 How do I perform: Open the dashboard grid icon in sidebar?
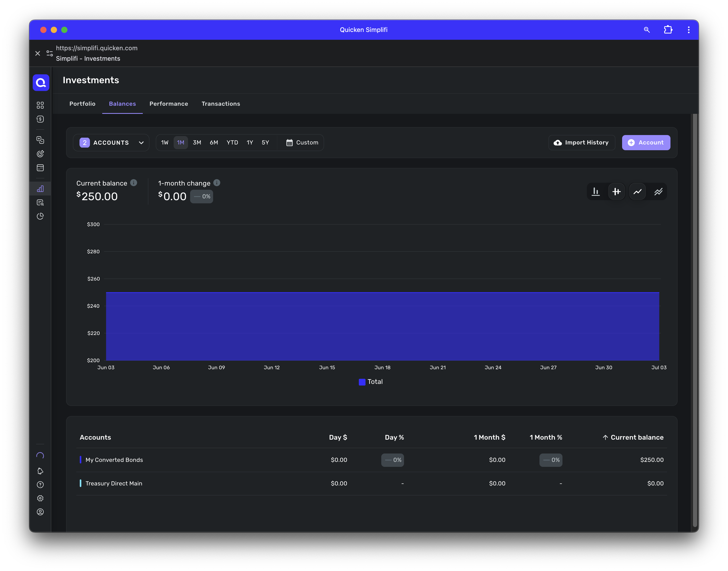tap(40, 105)
